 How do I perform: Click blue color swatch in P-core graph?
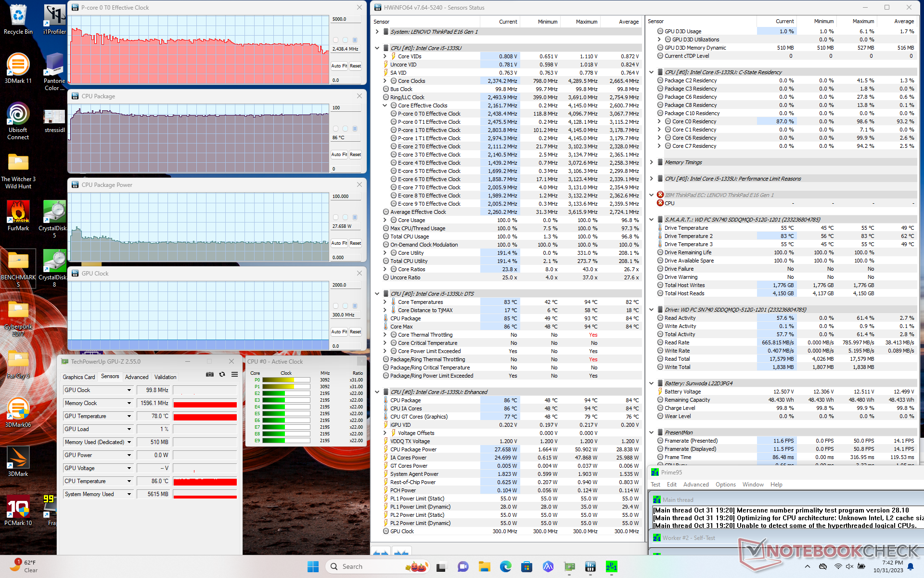click(355, 40)
